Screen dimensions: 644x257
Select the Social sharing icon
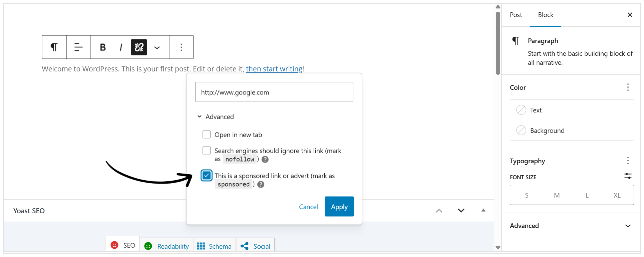[245, 246]
